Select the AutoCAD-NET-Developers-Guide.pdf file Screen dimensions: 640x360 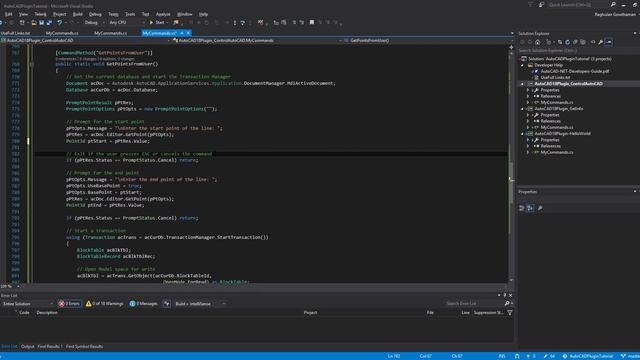[575, 71]
